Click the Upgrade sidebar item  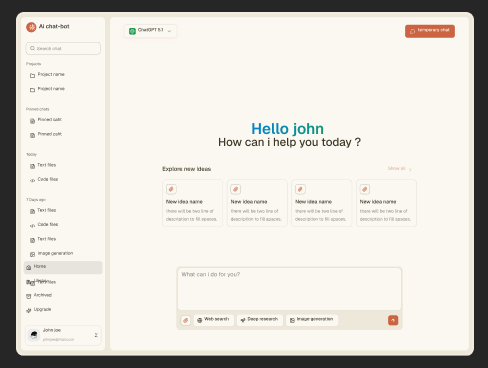39,310
